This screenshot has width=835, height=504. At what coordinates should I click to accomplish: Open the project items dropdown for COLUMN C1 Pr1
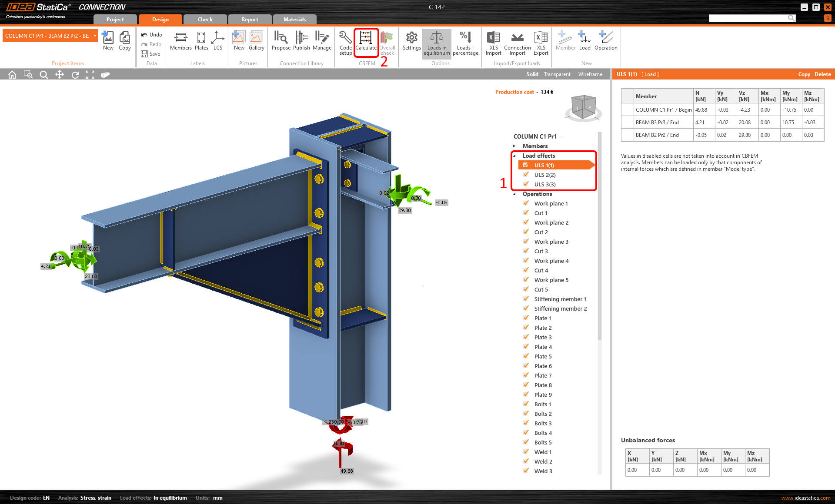[x=94, y=36]
